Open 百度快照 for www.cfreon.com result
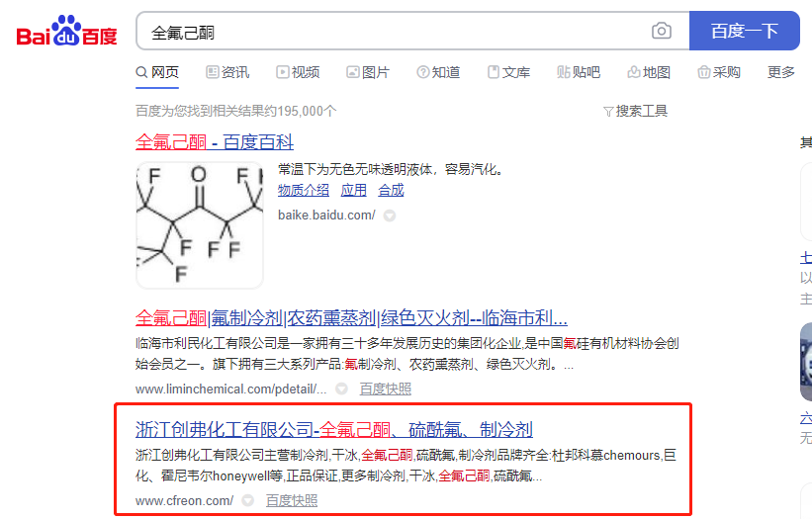This screenshot has height=519, width=812. coord(292,501)
